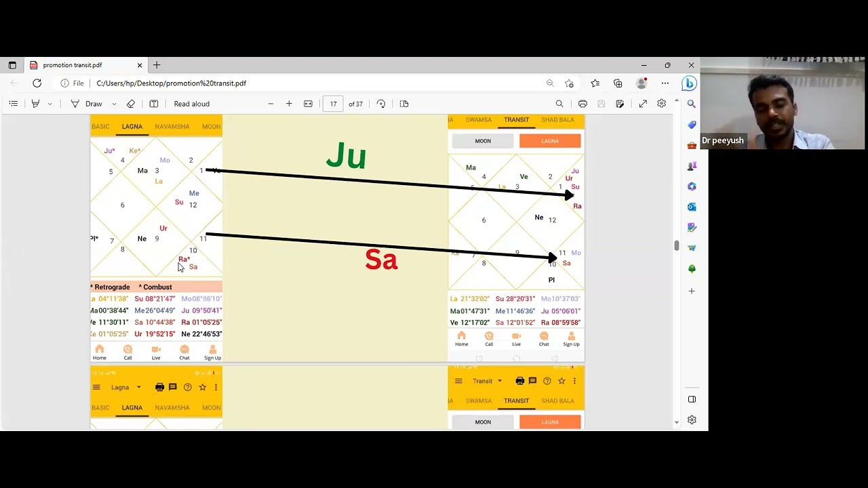
Task: Open three-dot menu in Transit app bar
Action: point(574,381)
